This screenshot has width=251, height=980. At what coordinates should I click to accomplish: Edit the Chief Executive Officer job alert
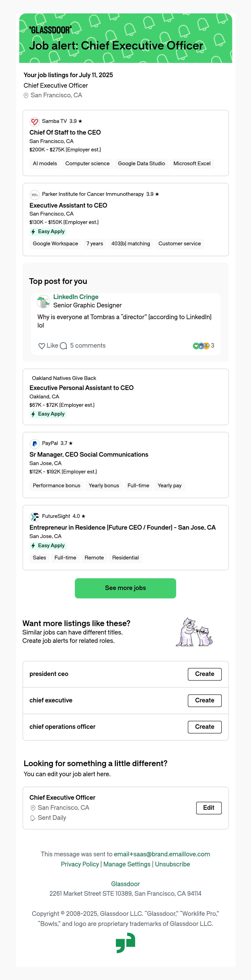[209, 808]
